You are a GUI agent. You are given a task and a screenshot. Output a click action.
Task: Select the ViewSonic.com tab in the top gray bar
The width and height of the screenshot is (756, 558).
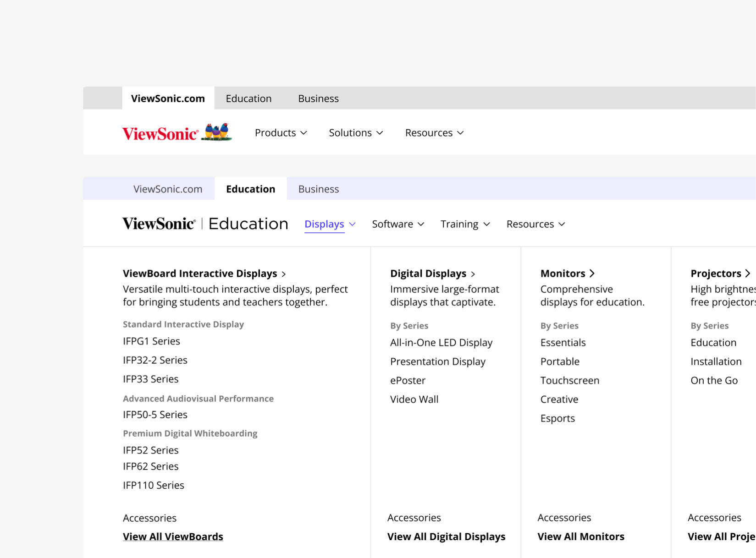(x=168, y=98)
